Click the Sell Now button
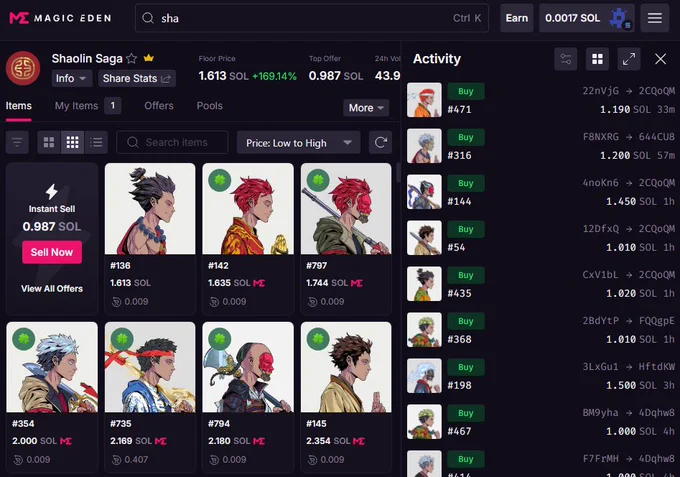Screen dimensions: 680x477 coord(52,252)
